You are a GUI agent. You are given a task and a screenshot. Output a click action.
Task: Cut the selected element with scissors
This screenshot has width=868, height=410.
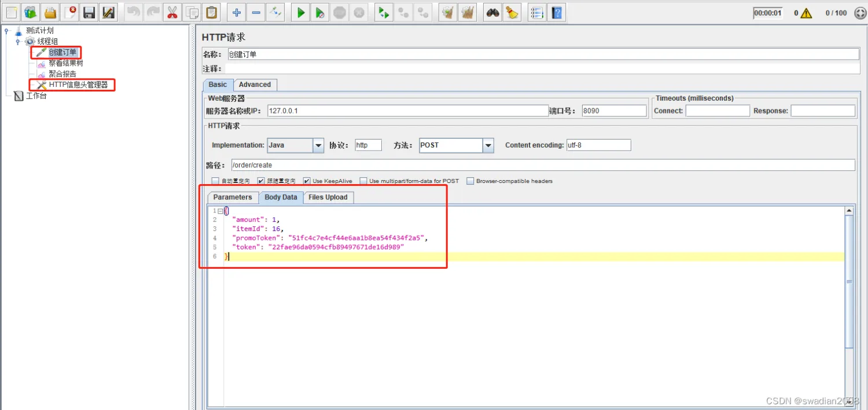pos(172,12)
